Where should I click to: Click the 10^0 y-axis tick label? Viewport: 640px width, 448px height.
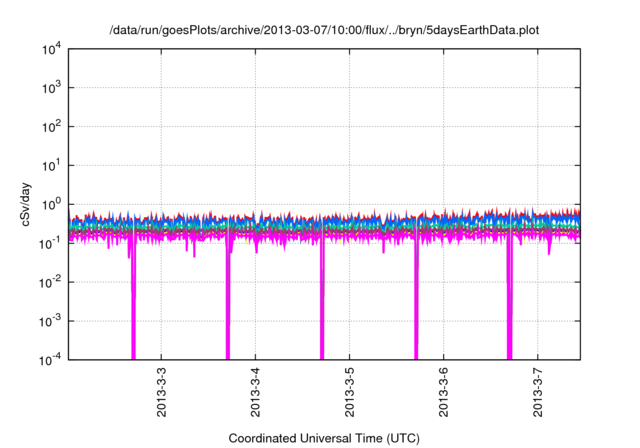pos(51,204)
